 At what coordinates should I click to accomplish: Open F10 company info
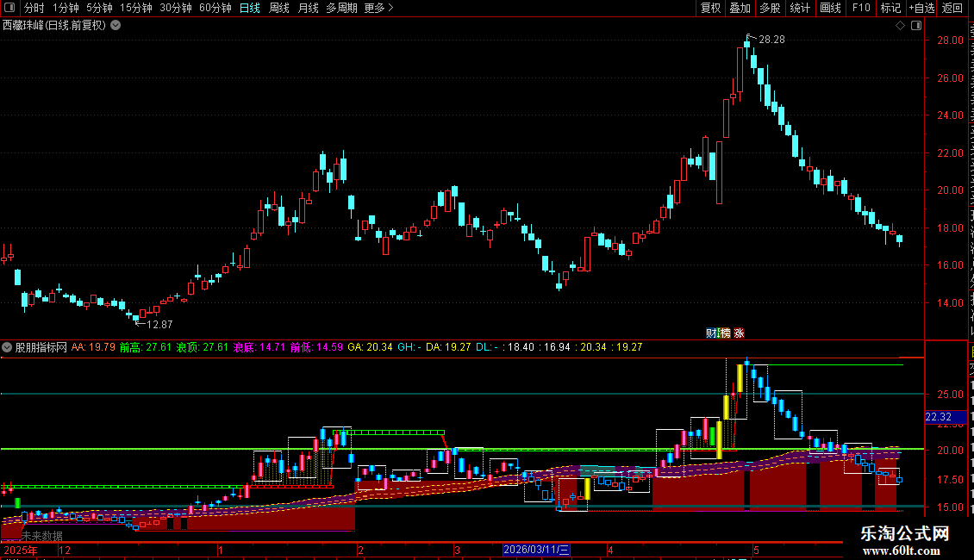click(x=861, y=8)
